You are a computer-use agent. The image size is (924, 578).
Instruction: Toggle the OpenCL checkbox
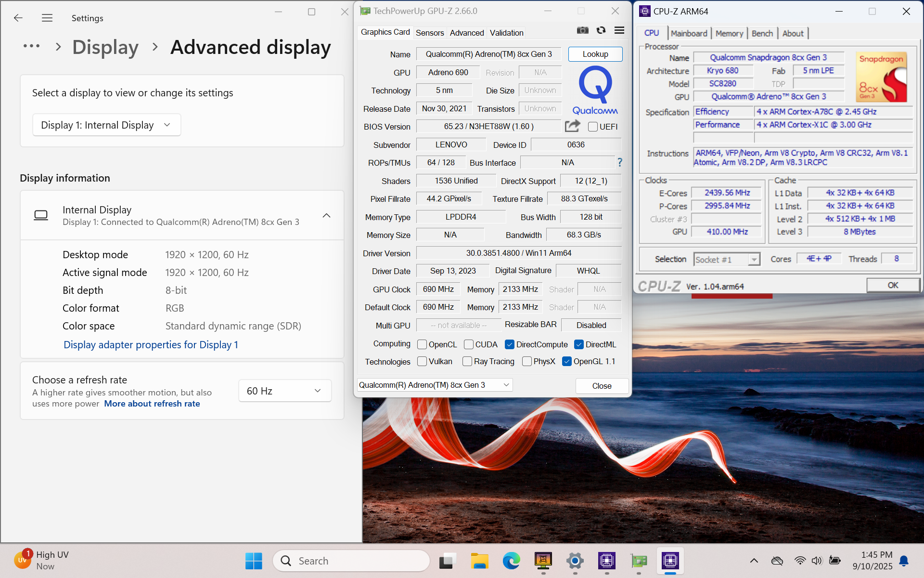point(422,344)
